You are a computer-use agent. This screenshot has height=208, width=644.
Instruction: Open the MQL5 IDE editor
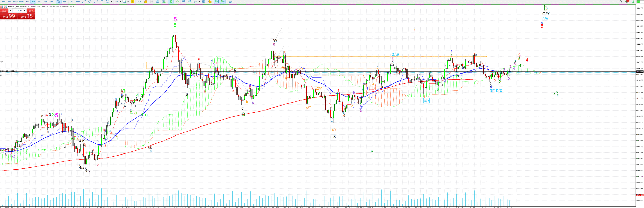(x=139, y=2)
